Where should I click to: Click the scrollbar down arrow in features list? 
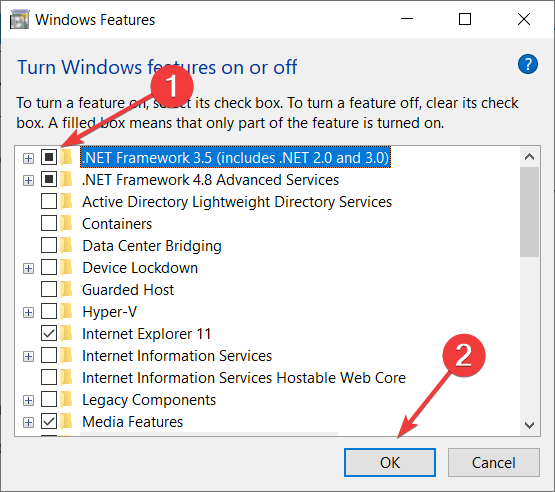tap(530, 424)
